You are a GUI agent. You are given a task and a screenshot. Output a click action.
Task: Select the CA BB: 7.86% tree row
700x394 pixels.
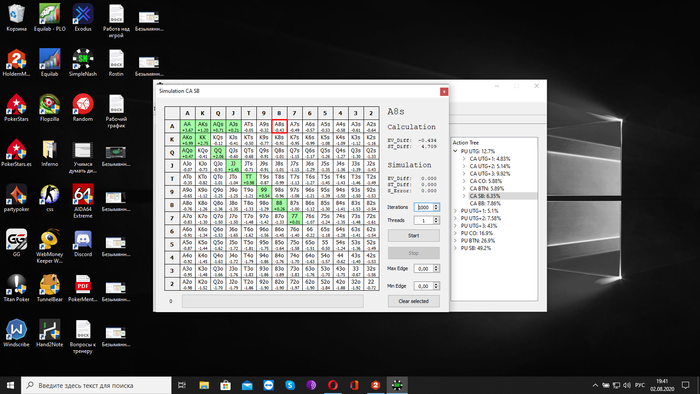tap(485, 203)
